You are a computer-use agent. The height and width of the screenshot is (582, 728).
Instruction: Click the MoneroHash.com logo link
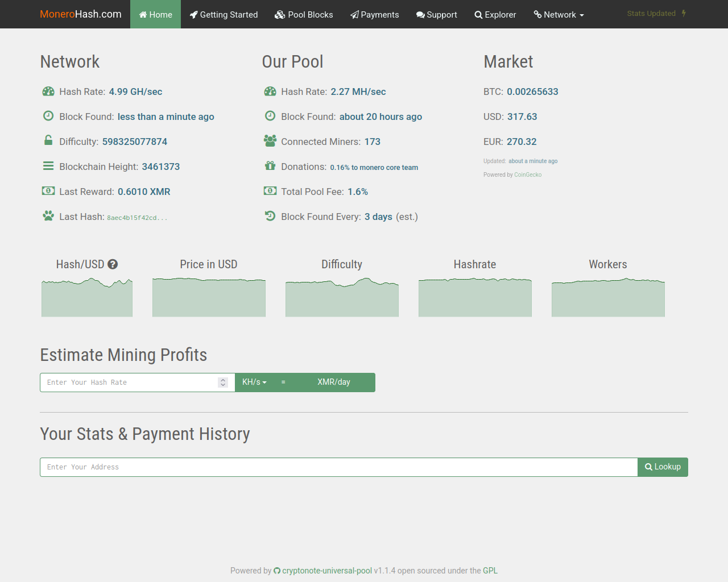(x=81, y=14)
